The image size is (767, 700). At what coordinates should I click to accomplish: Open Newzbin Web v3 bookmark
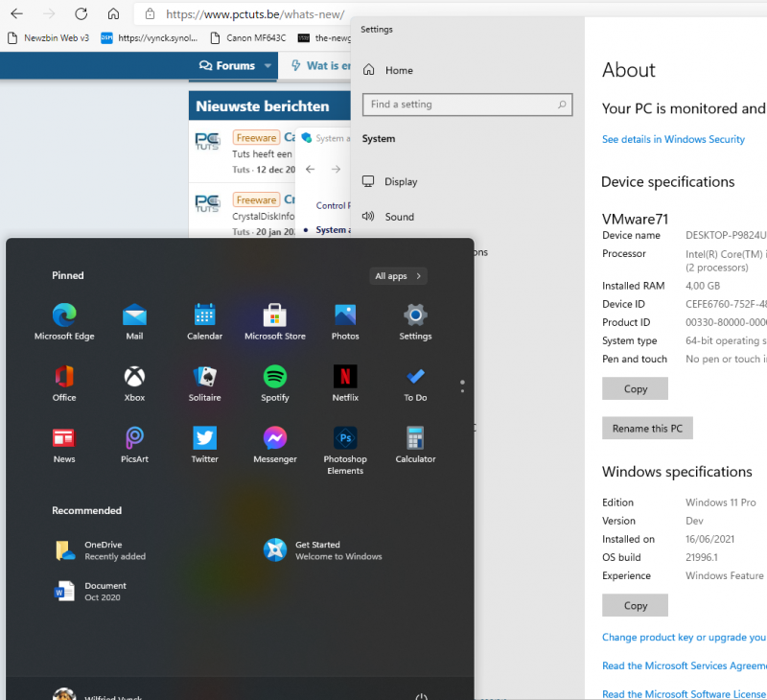click(49, 37)
